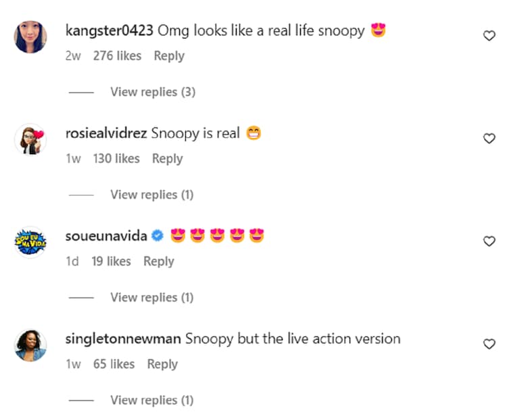Reply to soueunavida's emoji comment
Viewport: 507px width, 420px height.
coord(159,262)
